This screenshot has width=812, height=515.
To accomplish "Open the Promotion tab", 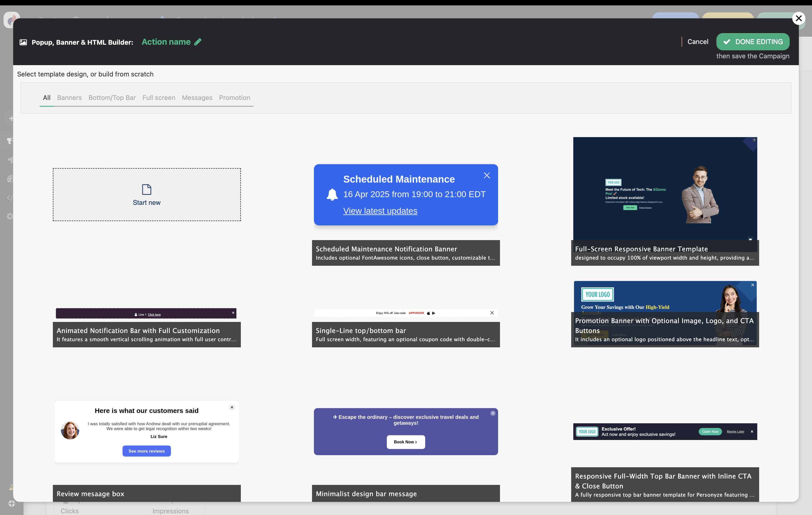I will pos(235,98).
